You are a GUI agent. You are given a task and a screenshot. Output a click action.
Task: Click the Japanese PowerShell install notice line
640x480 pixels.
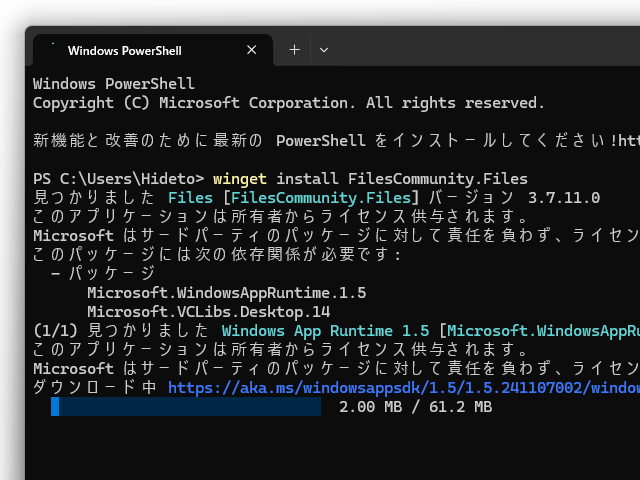pyautogui.click(x=330, y=141)
